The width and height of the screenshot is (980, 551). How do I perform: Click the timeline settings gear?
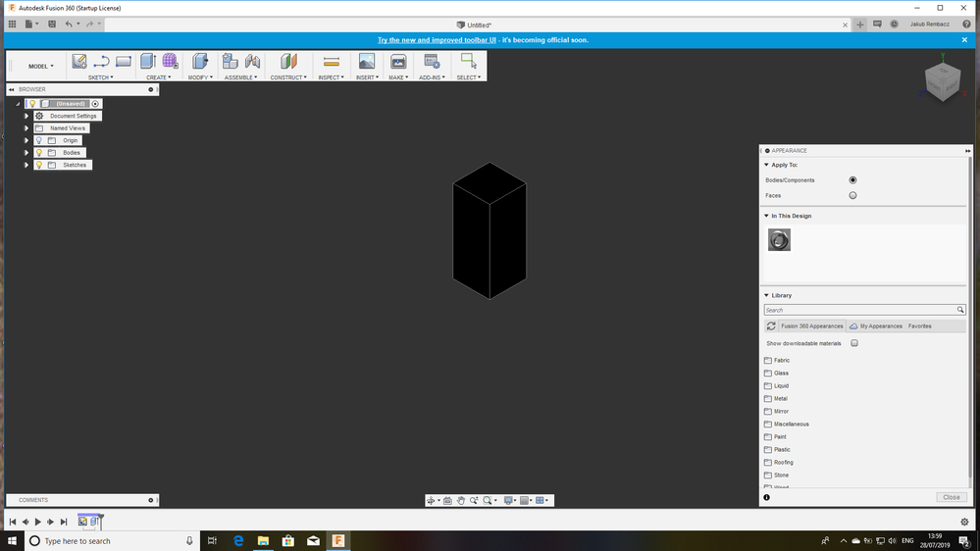tap(964, 522)
